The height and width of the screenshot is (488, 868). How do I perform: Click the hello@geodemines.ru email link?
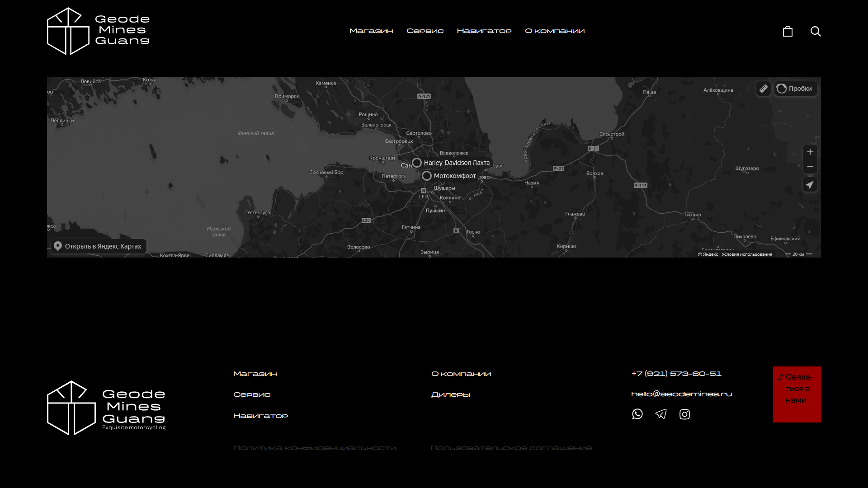click(x=681, y=394)
